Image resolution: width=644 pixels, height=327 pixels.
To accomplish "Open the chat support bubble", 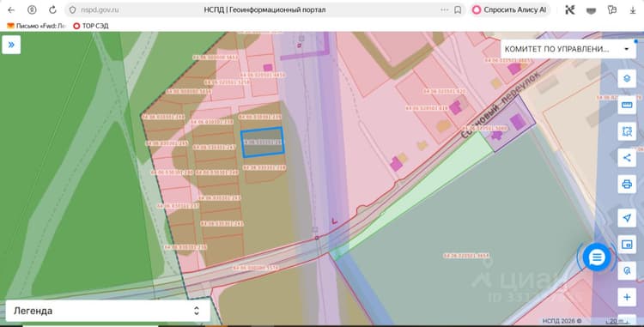I will coord(597,257).
